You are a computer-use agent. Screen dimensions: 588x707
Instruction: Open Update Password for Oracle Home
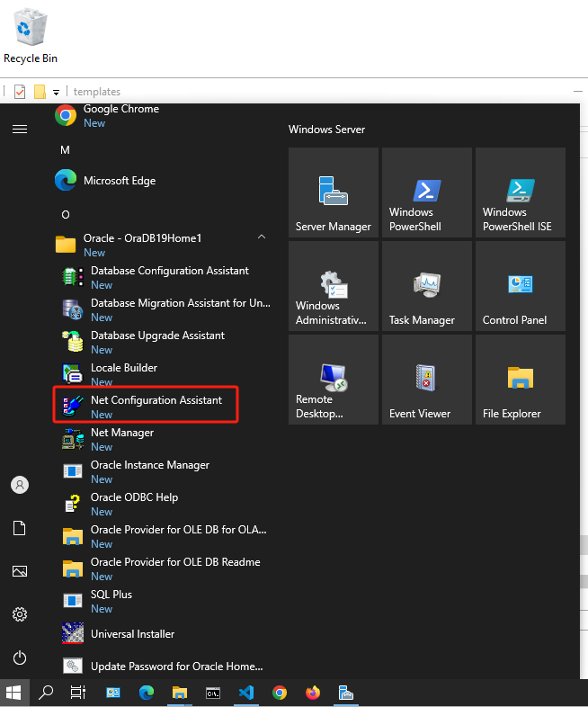tap(165, 666)
